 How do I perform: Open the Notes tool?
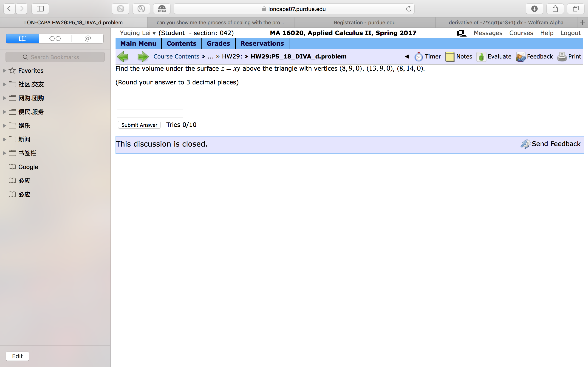459,56
